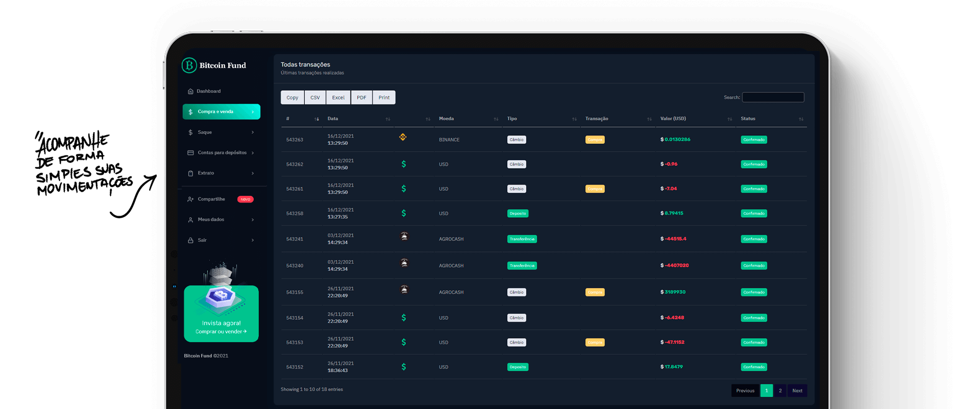This screenshot has height=409, width=980.
Task: Export the table using the Excel button
Action: [338, 97]
